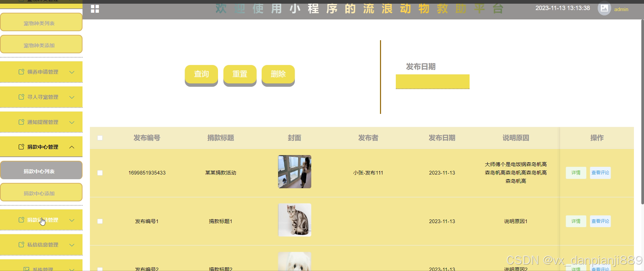
Task: Expand the 系统管理 chevron
Action: tap(72, 269)
